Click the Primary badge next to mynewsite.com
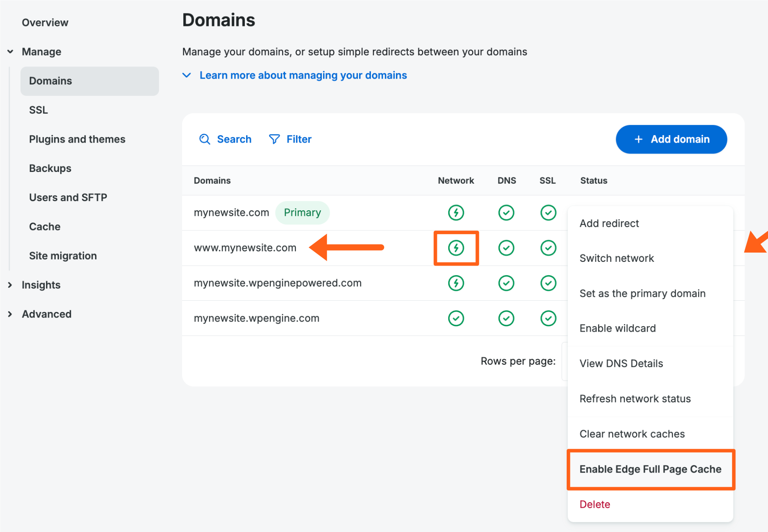Screen dimensions: 768x532 point(302,212)
